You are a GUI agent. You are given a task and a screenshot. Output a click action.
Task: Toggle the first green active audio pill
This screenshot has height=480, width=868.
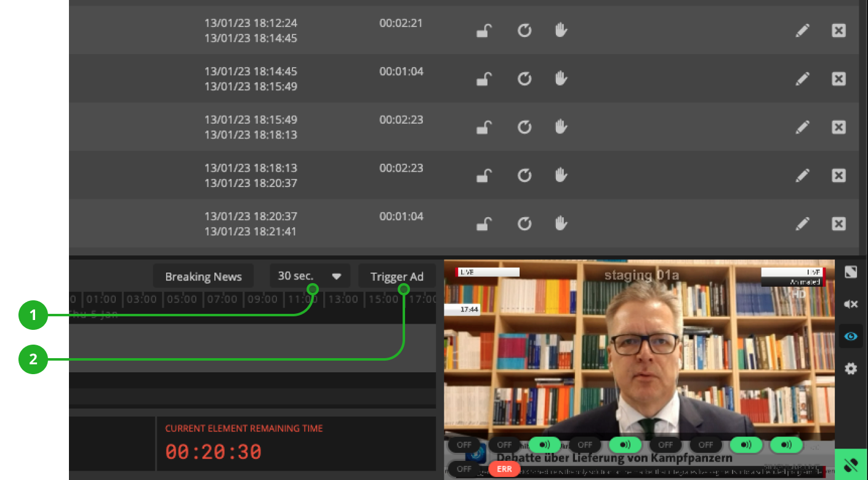545,444
